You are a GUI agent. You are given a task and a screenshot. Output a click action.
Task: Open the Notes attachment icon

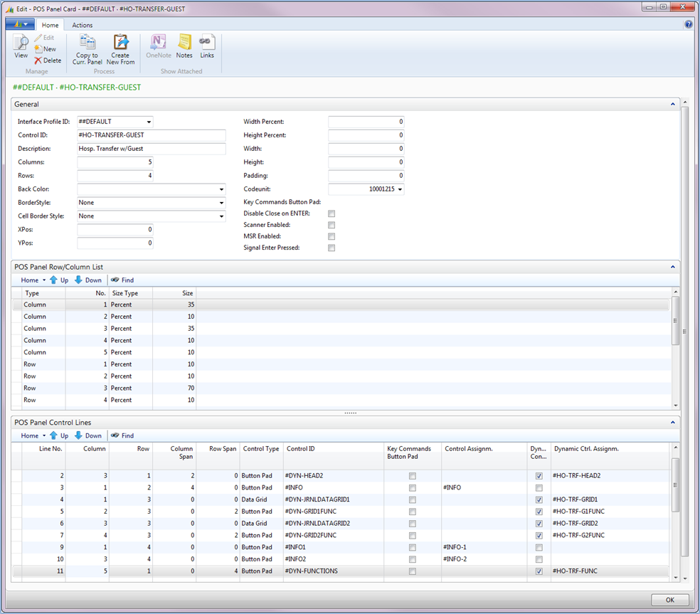(x=184, y=46)
